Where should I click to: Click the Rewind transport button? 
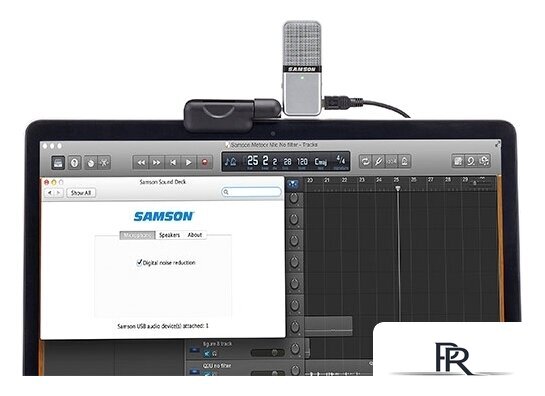click(x=141, y=162)
